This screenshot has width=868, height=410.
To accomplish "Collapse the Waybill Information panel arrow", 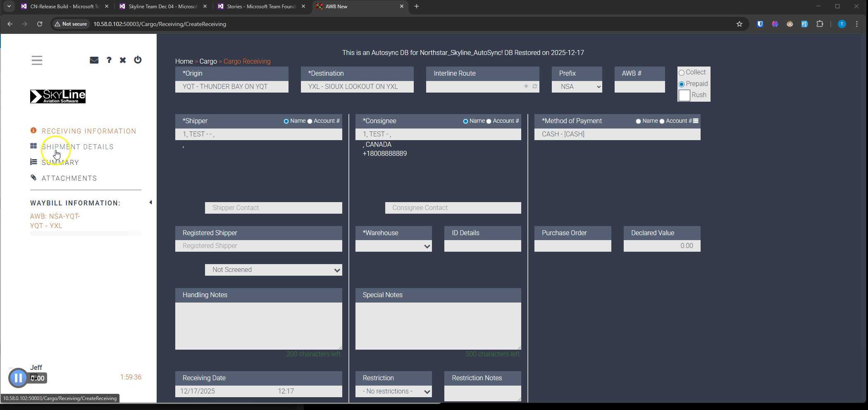I will coord(150,203).
